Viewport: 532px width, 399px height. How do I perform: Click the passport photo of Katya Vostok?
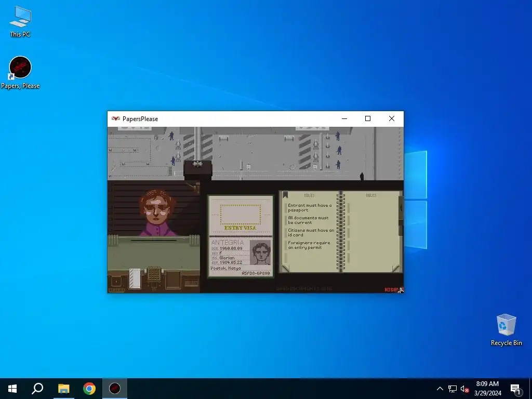(x=260, y=253)
